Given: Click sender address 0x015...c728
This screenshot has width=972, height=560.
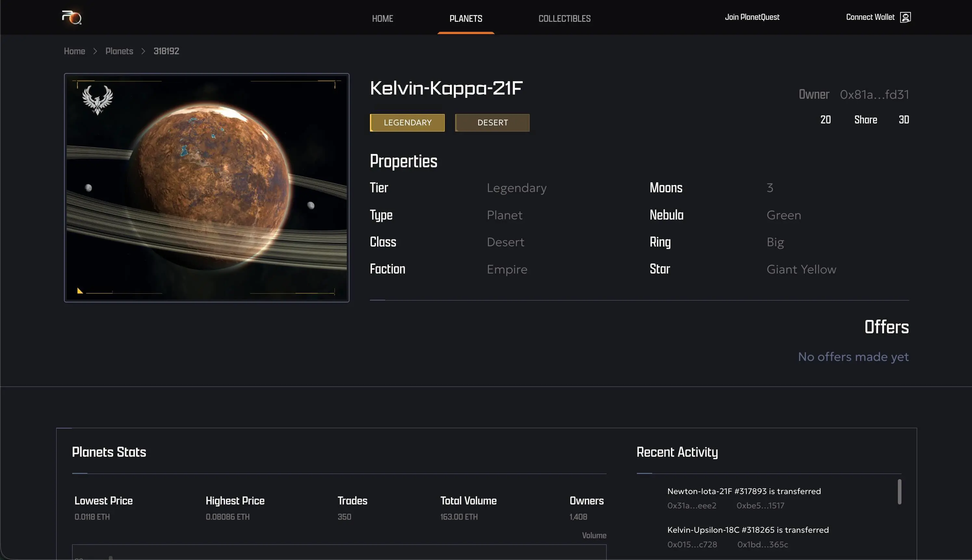Looking at the screenshot, I should [x=692, y=545].
